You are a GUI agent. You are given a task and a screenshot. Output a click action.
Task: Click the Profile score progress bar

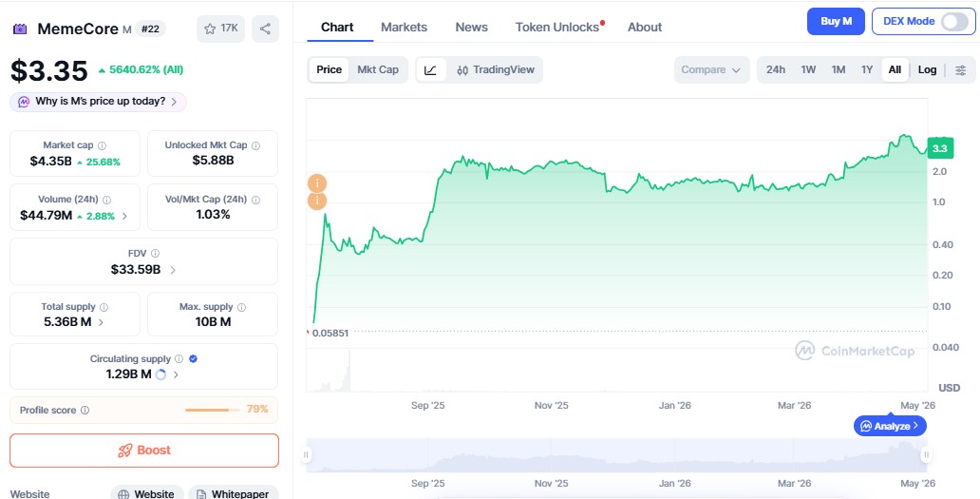click(213, 411)
